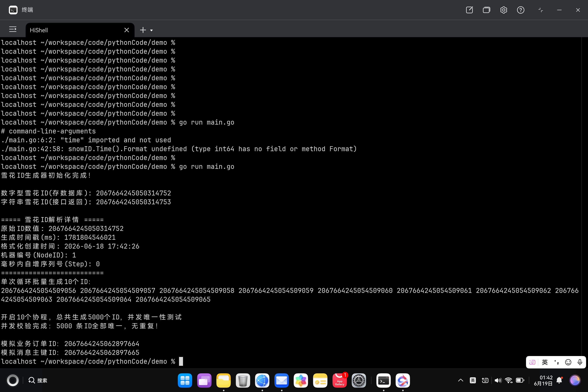Click the text "雪花ID生成器初始化完成!"

pyautogui.click(x=46, y=175)
